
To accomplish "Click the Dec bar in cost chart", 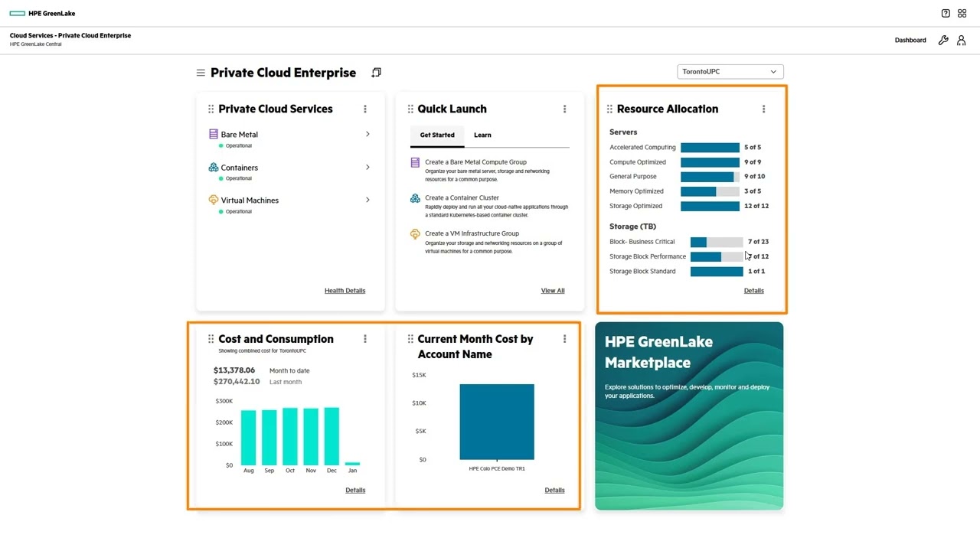I will pyautogui.click(x=332, y=436).
